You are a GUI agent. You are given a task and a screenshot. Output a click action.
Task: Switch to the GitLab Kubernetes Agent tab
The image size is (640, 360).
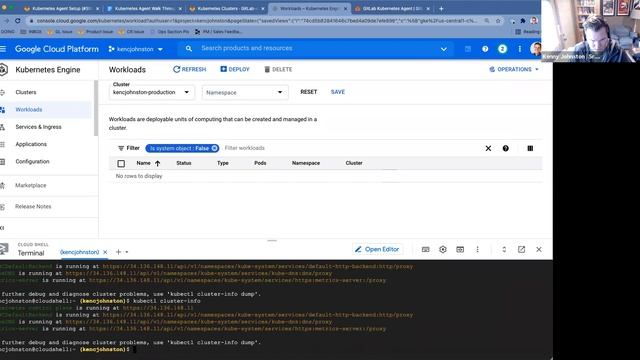click(392, 8)
